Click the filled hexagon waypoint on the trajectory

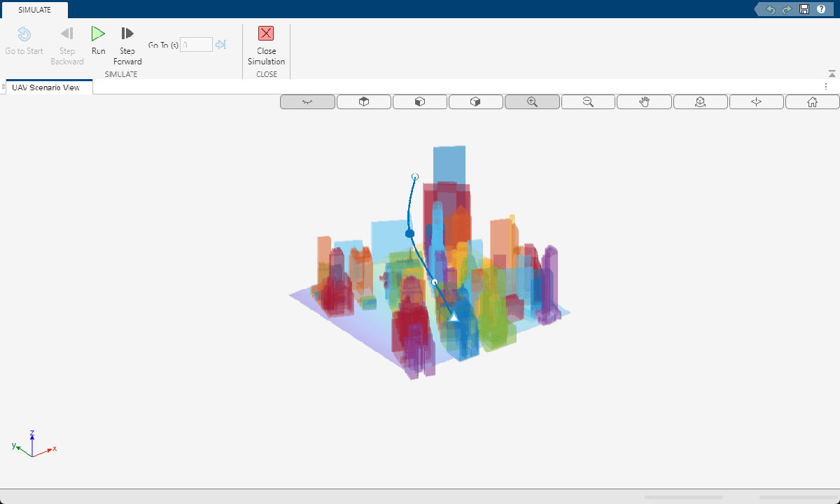pos(410,233)
